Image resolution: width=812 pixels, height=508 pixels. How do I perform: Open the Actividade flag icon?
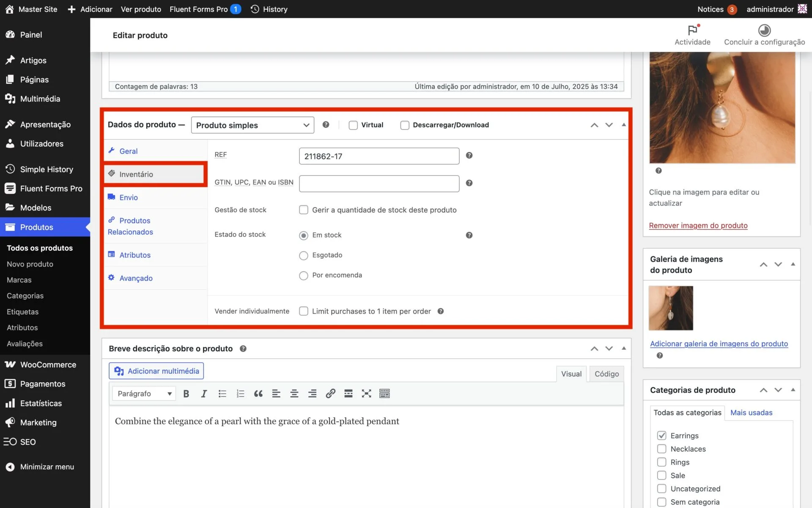coord(692,30)
